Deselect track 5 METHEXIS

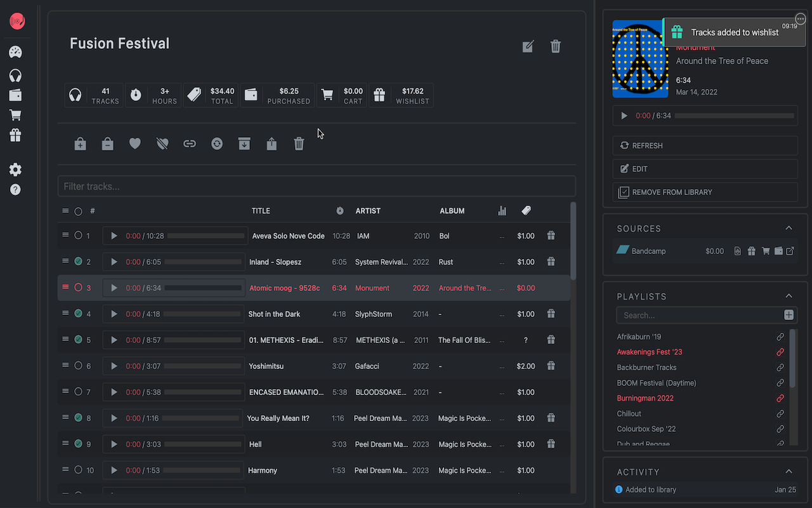click(x=78, y=340)
